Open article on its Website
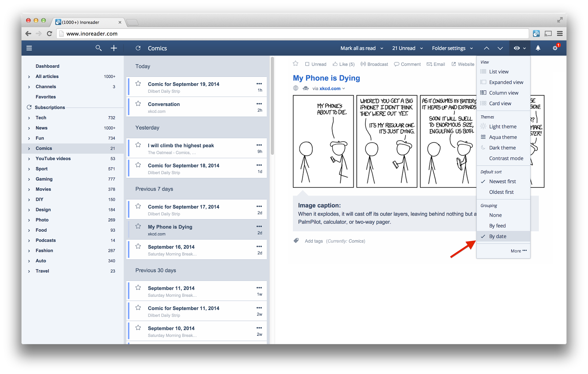This screenshot has height=374, width=588. (463, 64)
